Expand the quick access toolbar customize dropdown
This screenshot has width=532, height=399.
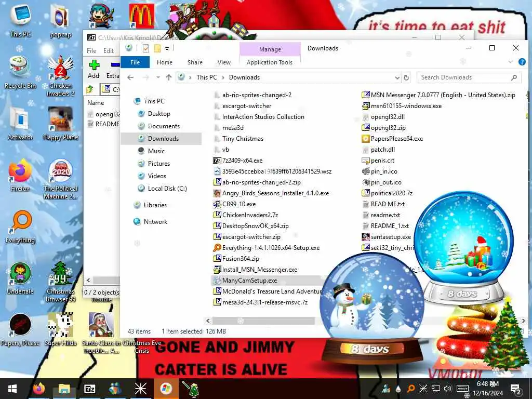point(167,48)
